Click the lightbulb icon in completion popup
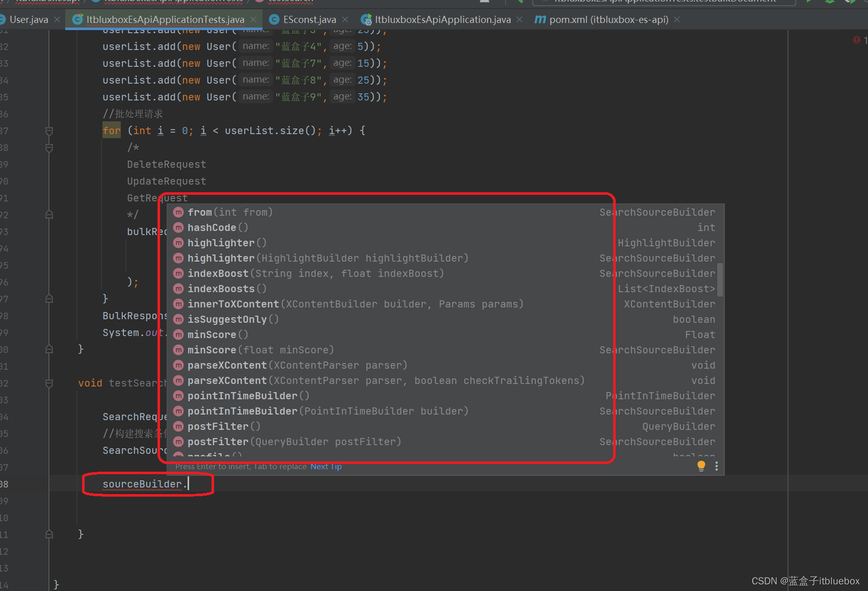Image resolution: width=868 pixels, height=591 pixels. pos(701,466)
